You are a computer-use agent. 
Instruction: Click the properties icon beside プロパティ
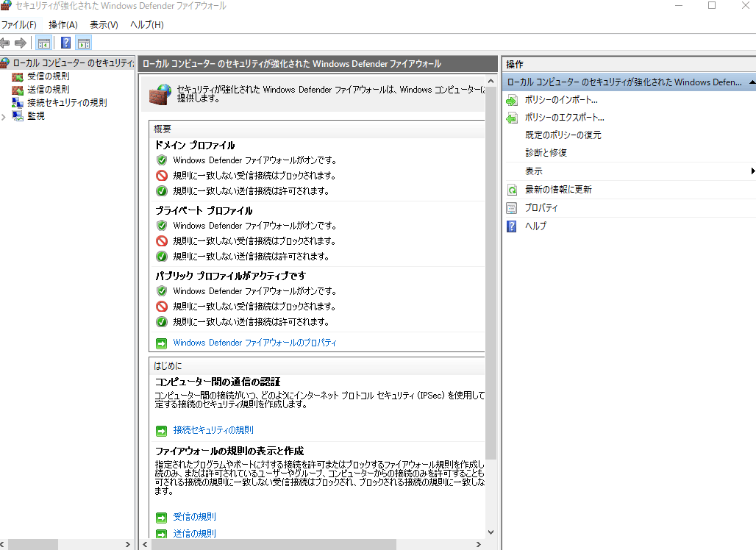coord(512,208)
